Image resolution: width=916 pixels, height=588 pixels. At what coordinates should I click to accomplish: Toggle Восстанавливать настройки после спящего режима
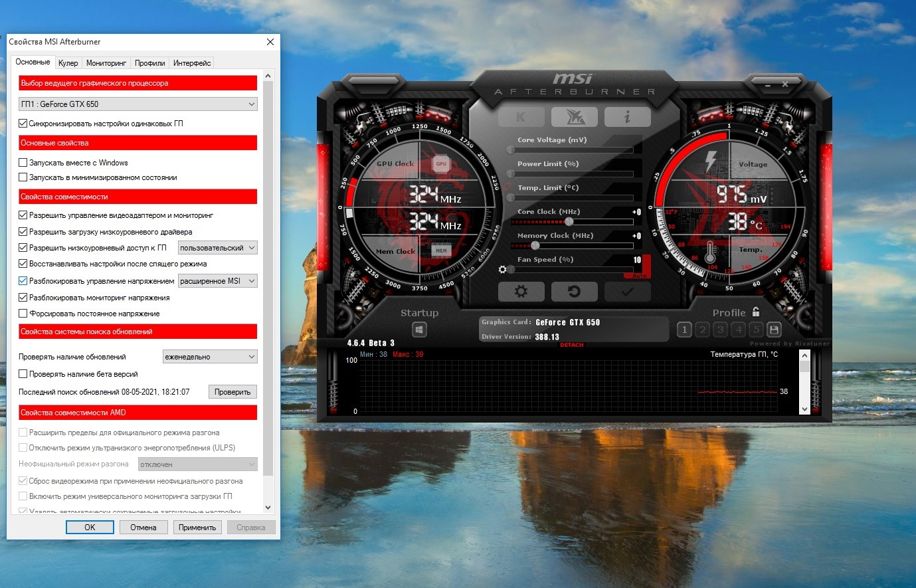point(23,264)
